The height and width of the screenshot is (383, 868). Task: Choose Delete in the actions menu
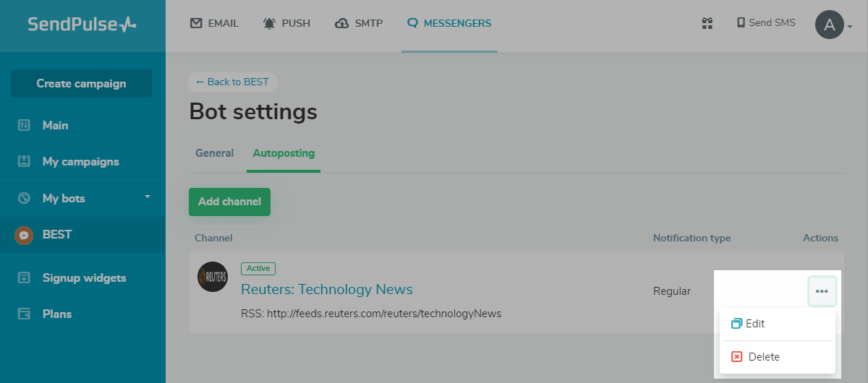pos(763,357)
